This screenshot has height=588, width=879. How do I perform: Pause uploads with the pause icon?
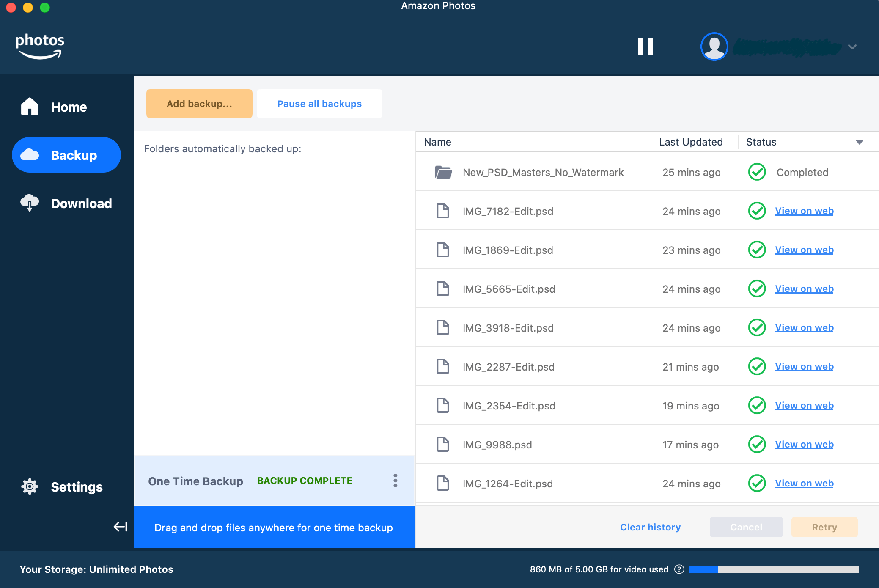tap(646, 47)
